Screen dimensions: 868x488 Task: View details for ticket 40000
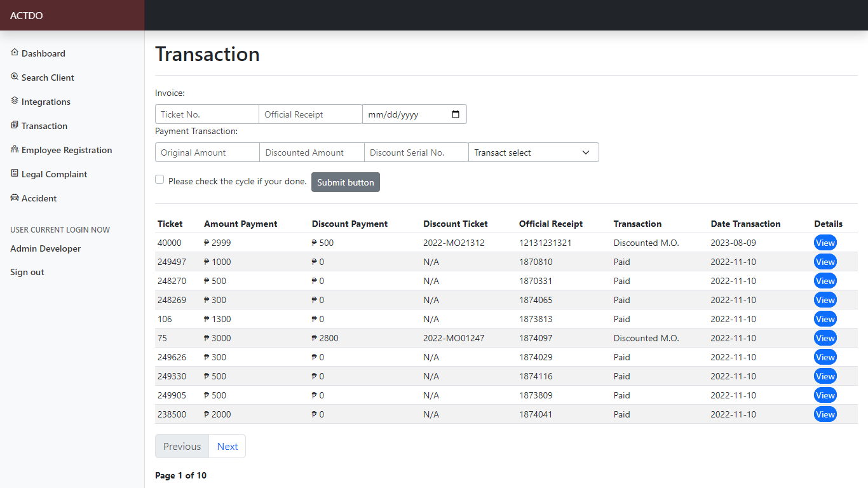pos(825,243)
